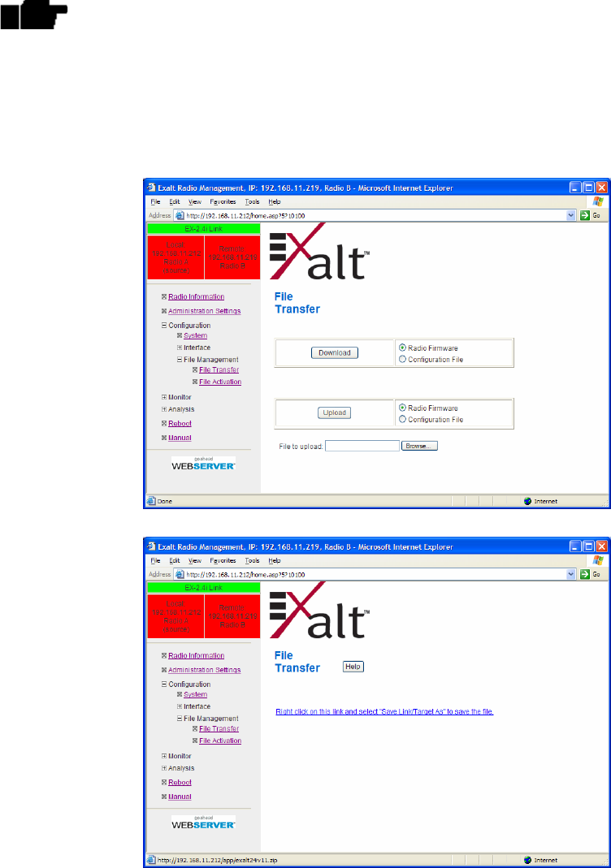
Task: Expand the Interface node in top window
Action: 180,348
